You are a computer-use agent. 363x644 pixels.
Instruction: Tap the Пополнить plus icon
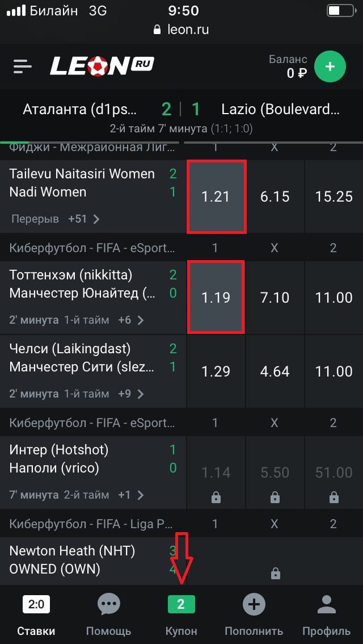click(254, 605)
